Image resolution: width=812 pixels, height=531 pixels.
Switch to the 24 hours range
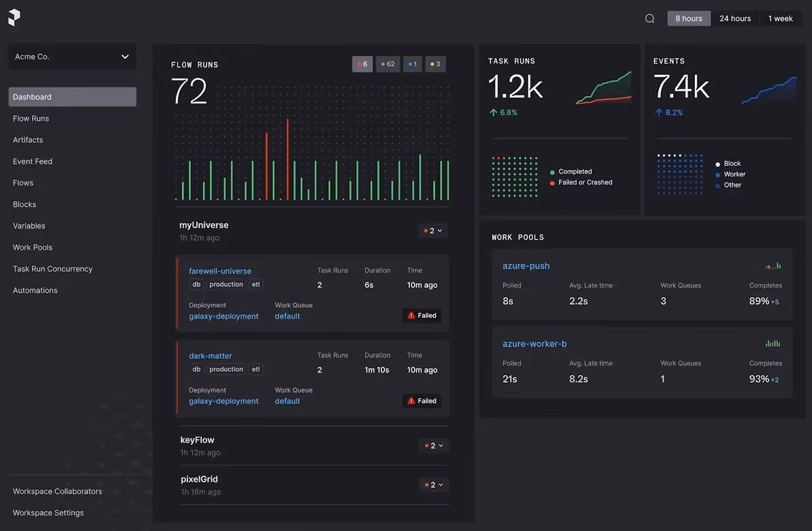[735, 18]
